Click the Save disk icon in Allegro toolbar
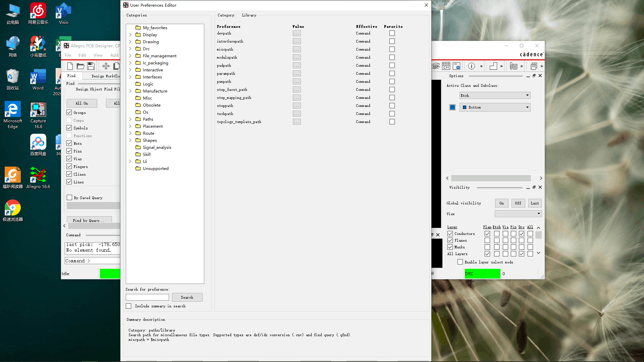Viewport: 644px width, 362px height. (x=91, y=66)
